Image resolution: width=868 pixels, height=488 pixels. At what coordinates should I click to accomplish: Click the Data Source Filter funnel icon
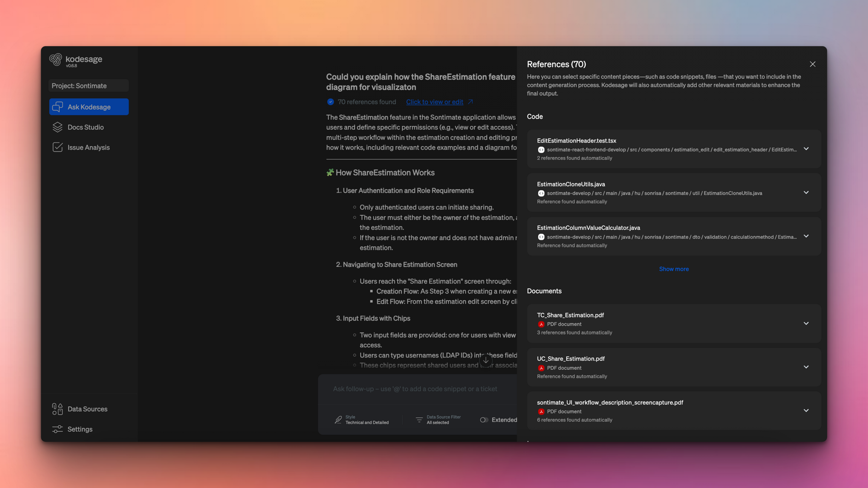tap(419, 419)
